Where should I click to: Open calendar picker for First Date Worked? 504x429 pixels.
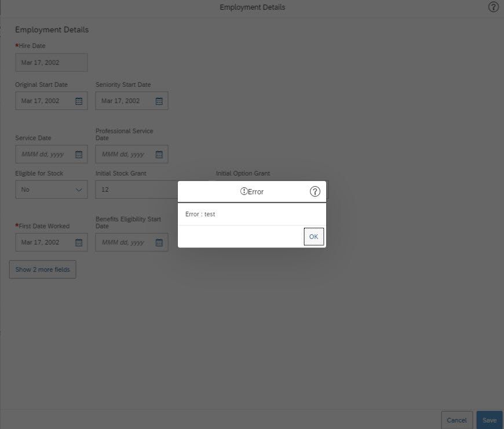pyautogui.click(x=79, y=242)
